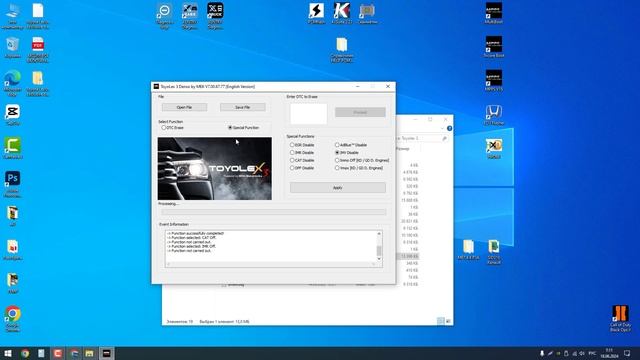Click the volume icon in system tray
The width and height of the screenshot is (640, 360).
pos(582,353)
